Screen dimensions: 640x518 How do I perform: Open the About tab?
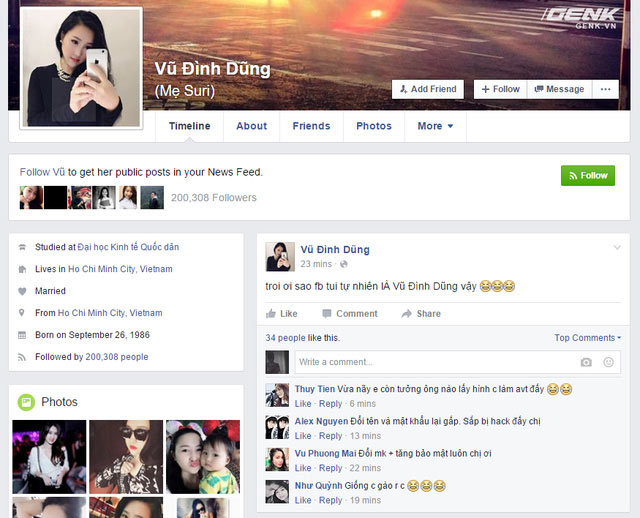[251, 126]
